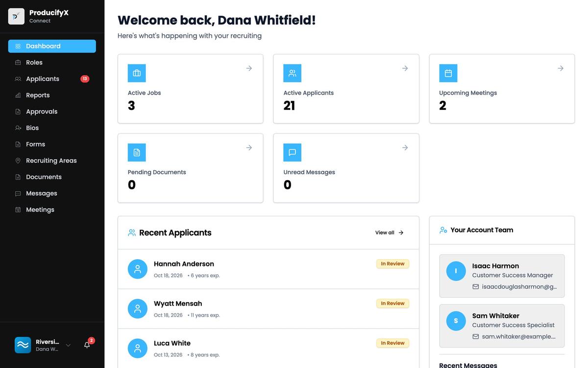Select Approvals in the sidebar
Image resolution: width=588 pixels, height=368 pixels.
tap(52, 111)
